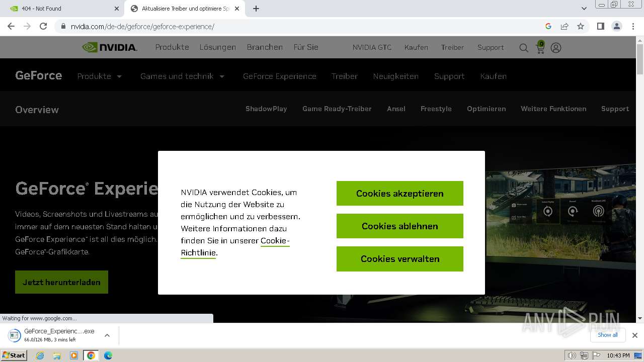Jump to Freestyle section
Screen dimensions: 644x362
(x=436, y=109)
